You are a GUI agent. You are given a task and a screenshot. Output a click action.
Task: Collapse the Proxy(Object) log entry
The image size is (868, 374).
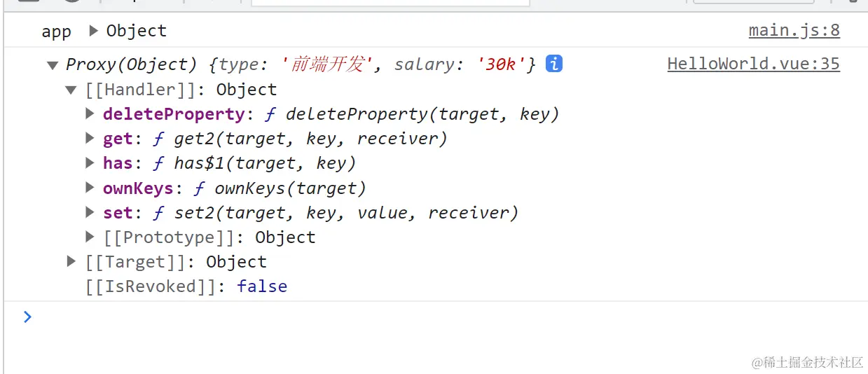(53, 65)
